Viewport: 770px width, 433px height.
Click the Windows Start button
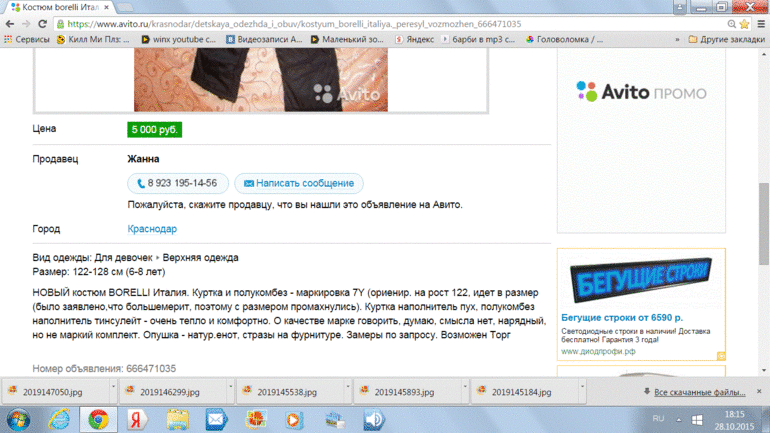[19, 419]
